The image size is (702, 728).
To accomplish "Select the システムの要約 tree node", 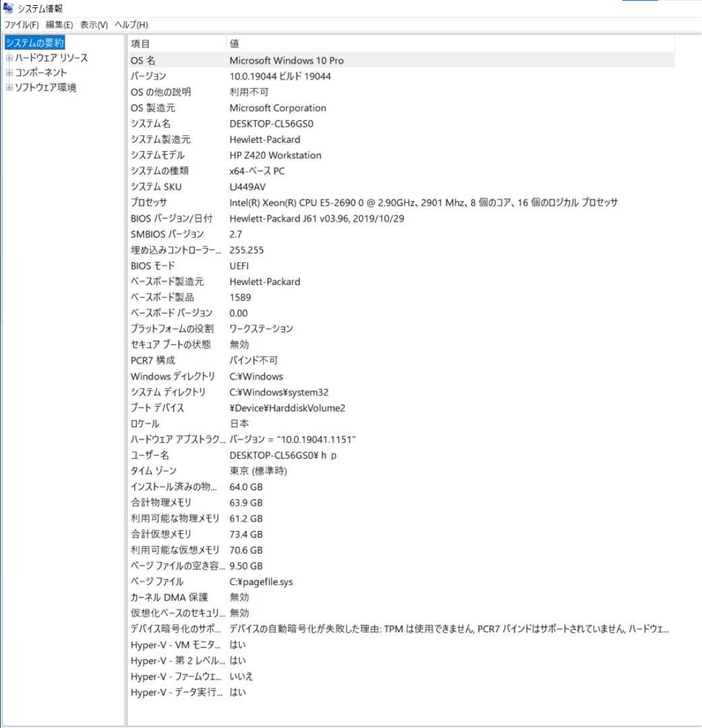I will click(34, 43).
